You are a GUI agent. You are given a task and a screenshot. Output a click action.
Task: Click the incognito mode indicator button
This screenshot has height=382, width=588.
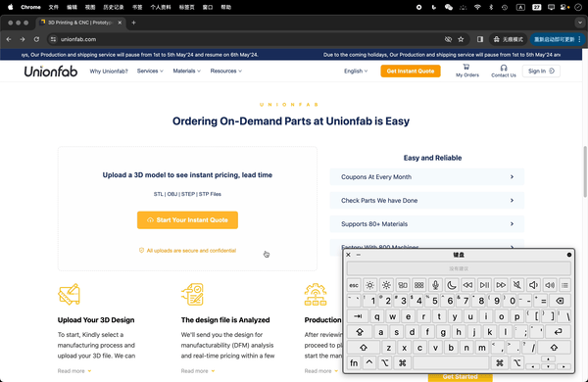[x=508, y=39]
